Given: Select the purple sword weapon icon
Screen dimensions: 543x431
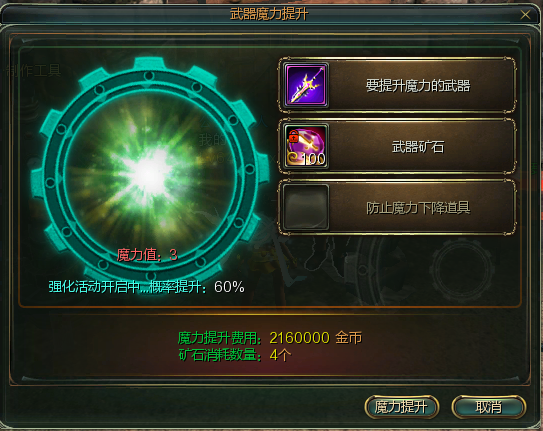Looking at the screenshot, I should point(306,85).
